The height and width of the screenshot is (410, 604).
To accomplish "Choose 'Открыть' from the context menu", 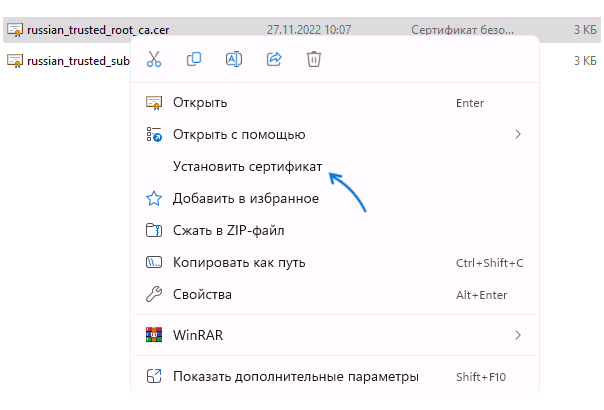I will 334,103.
